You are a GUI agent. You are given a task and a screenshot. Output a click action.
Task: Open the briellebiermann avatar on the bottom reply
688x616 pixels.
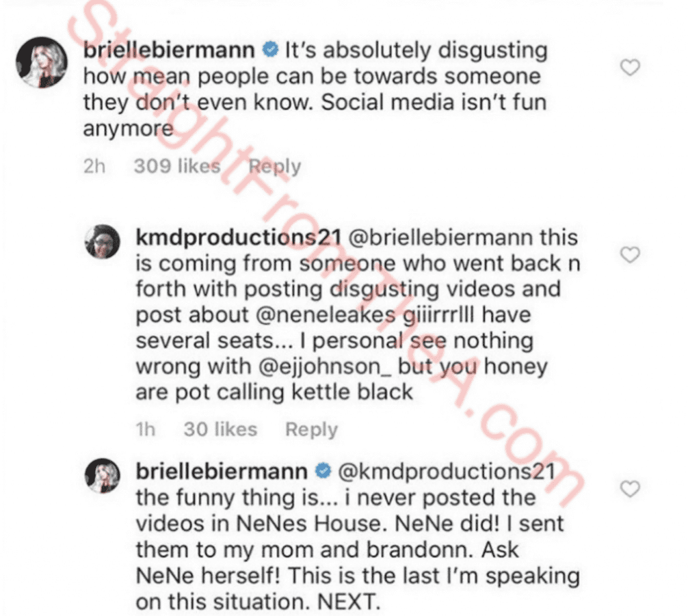click(x=102, y=478)
